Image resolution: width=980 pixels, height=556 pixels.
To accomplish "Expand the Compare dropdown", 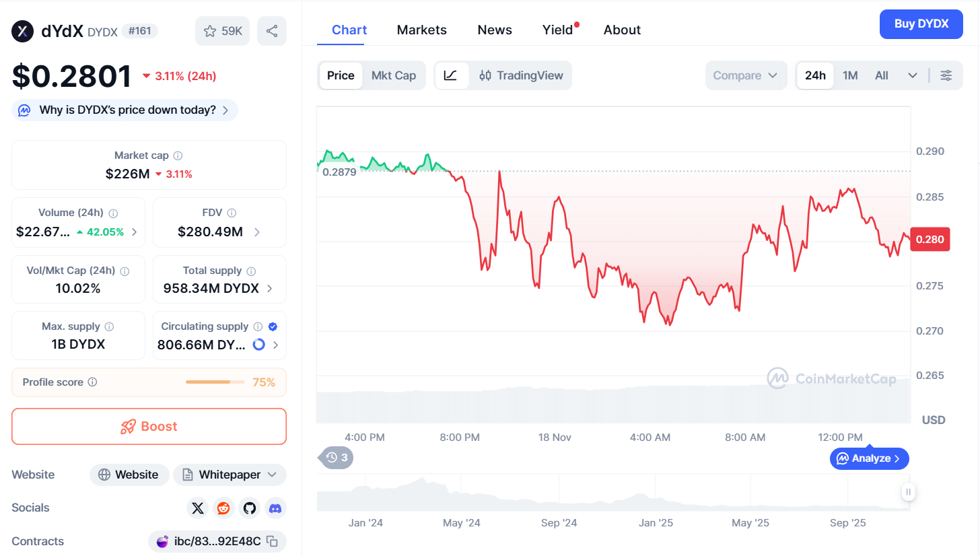I will coord(745,75).
